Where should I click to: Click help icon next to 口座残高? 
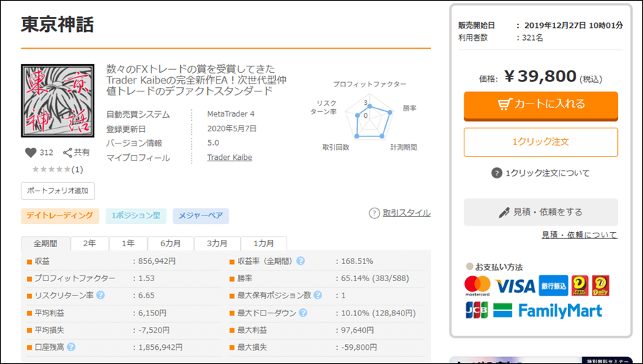[x=71, y=347]
